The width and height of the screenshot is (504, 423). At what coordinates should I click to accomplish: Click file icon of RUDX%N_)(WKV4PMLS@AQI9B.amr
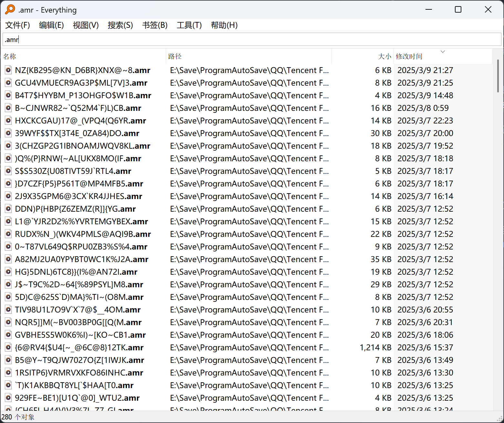point(8,234)
